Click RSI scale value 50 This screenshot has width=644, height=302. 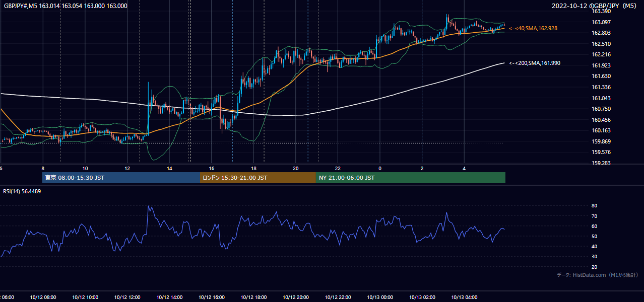tap(594, 236)
